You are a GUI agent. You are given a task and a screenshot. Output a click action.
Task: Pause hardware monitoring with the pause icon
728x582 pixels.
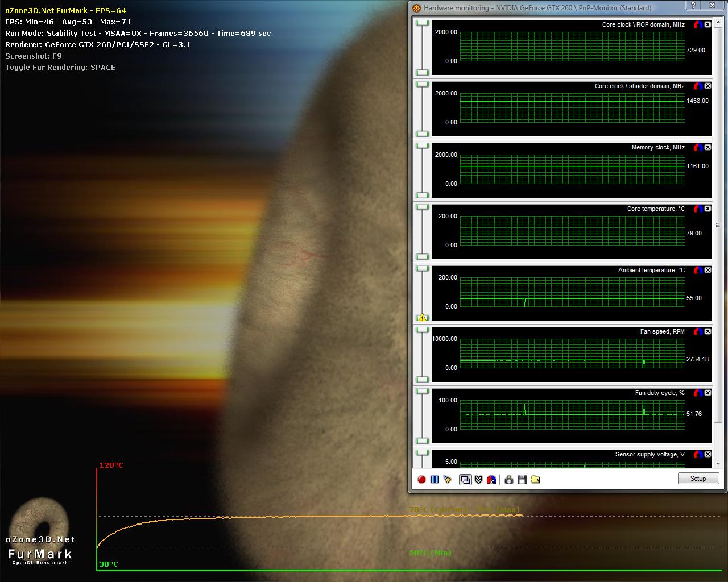click(x=435, y=480)
